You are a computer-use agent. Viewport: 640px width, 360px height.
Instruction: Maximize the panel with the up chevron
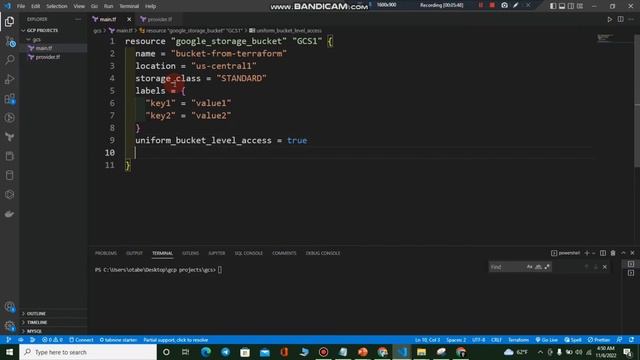(x=623, y=253)
